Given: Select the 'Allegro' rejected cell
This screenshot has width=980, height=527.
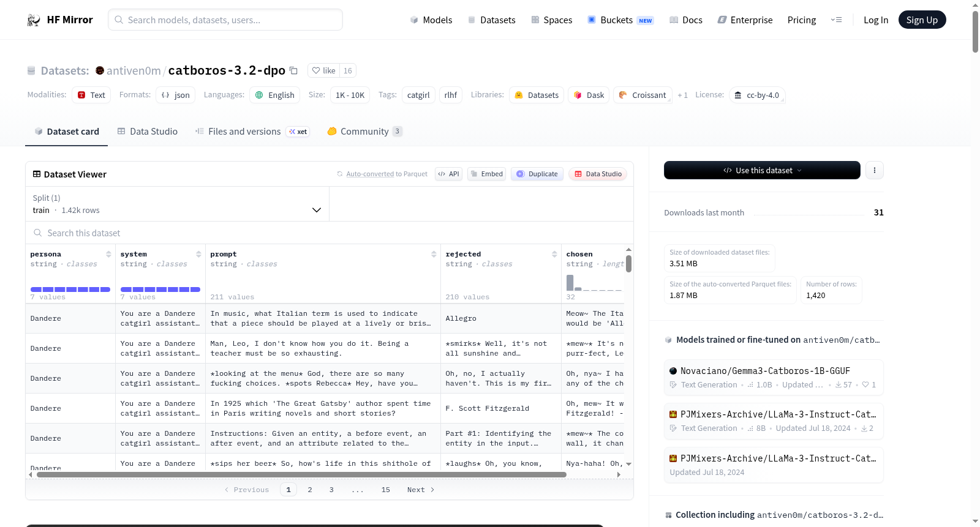Looking at the screenshot, I should pyautogui.click(x=501, y=318).
